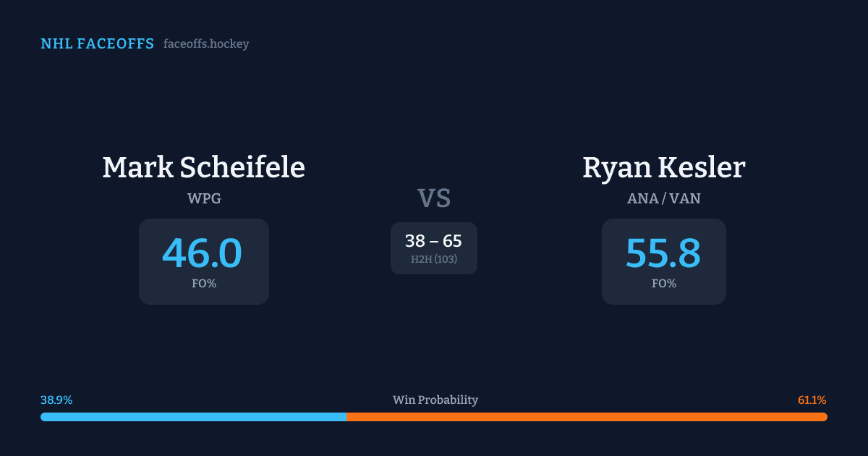Click the blue segment of probability bar
Image resolution: width=868 pixels, height=456 pixels.
click(194, 417)
